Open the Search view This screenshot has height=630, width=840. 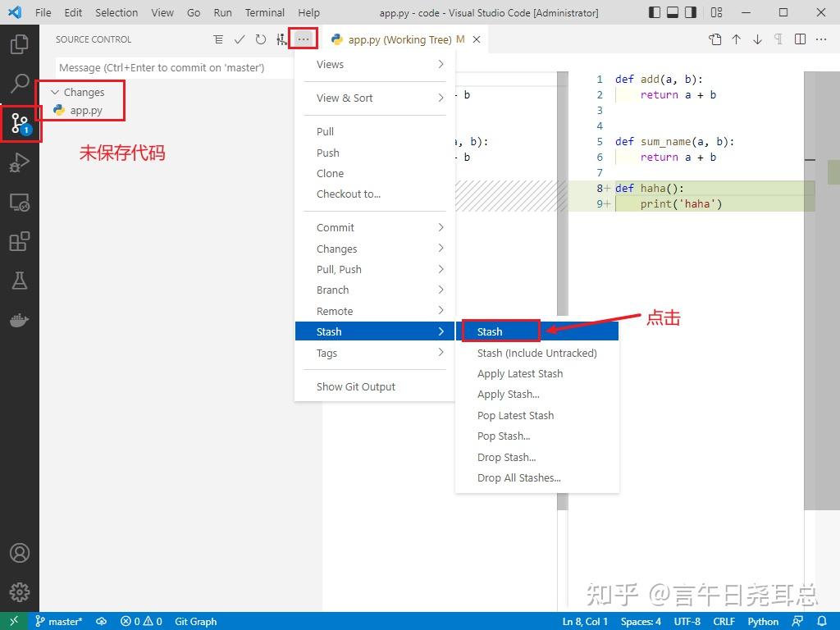20,83
